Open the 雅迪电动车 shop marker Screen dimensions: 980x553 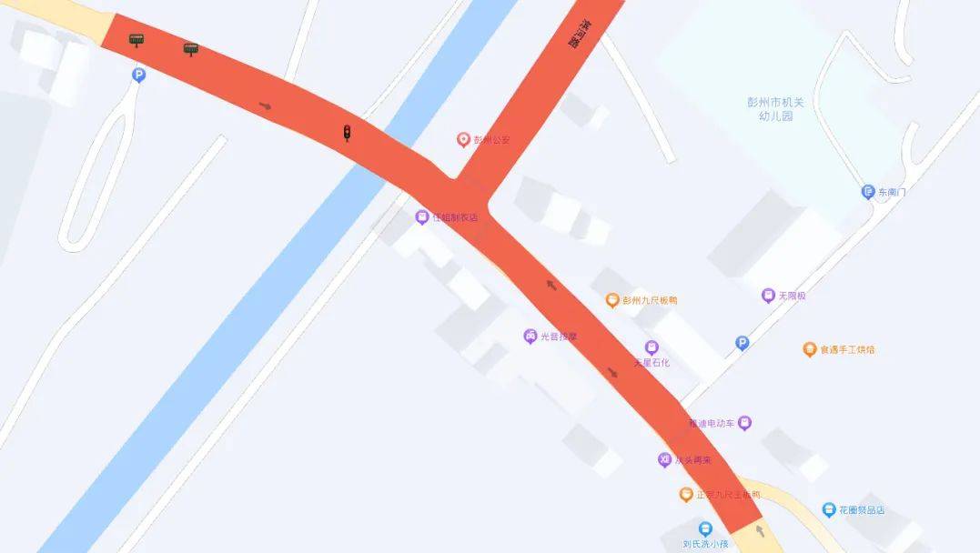(x=744, y=423)
